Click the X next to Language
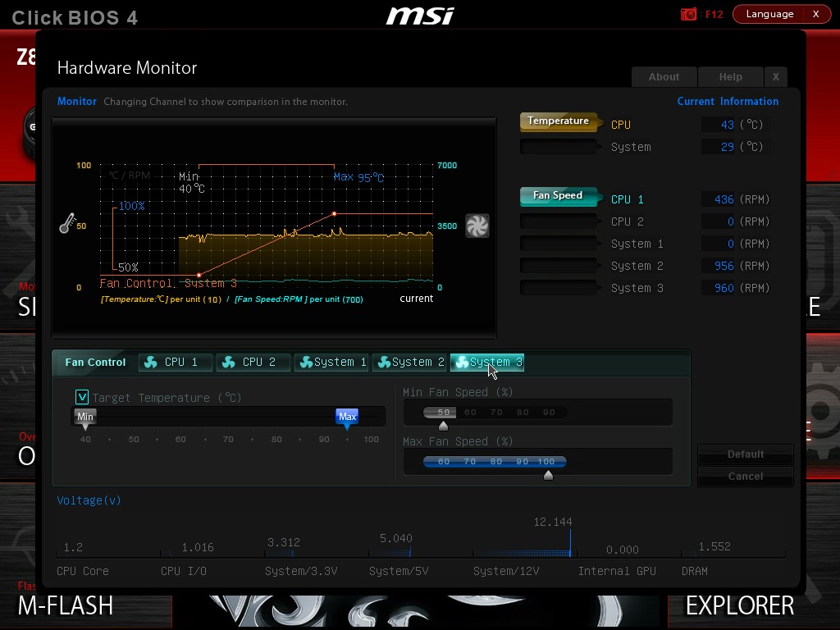The image size is (840, 630). pyautogui.click(x=816, y=14)
